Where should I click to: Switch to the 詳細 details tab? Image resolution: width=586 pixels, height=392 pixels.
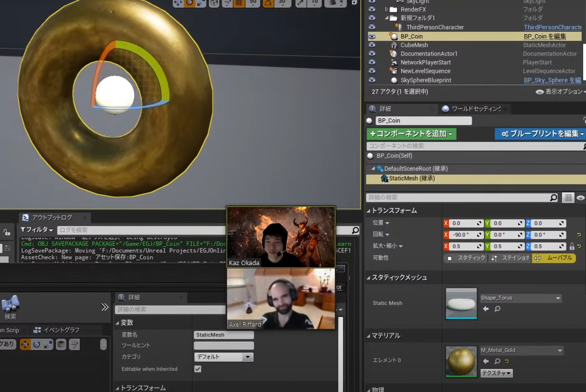click(x=385, y=109)
